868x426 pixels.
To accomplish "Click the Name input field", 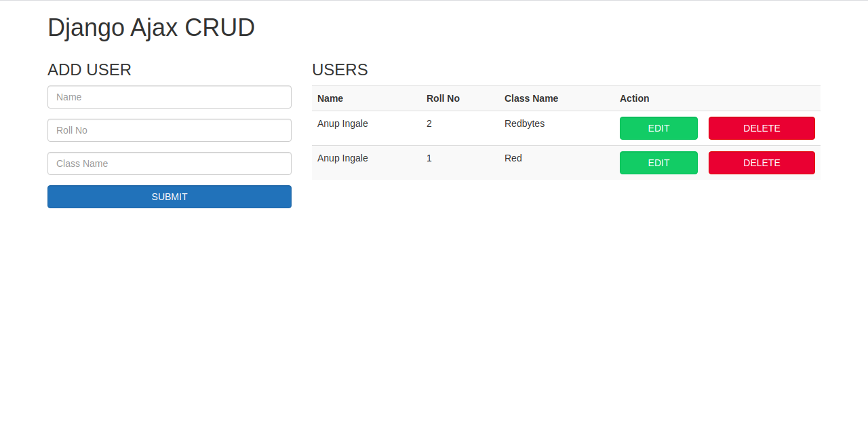I will [x=169, y=97].
